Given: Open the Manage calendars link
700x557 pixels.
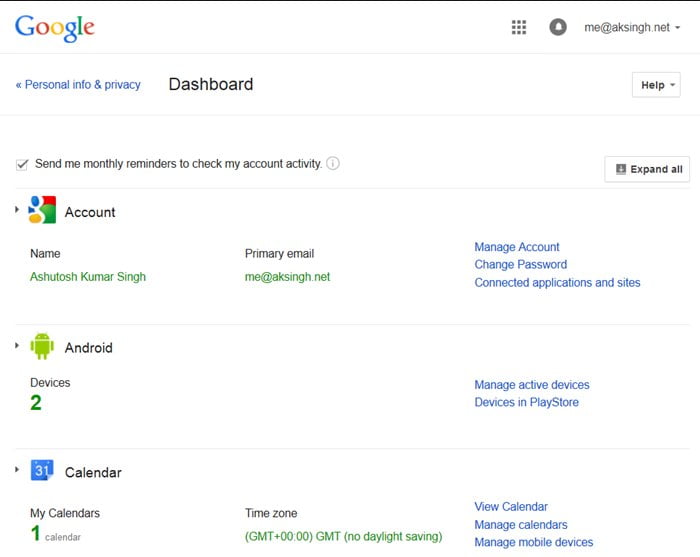Looking at the screenshot, I should 521,524.
